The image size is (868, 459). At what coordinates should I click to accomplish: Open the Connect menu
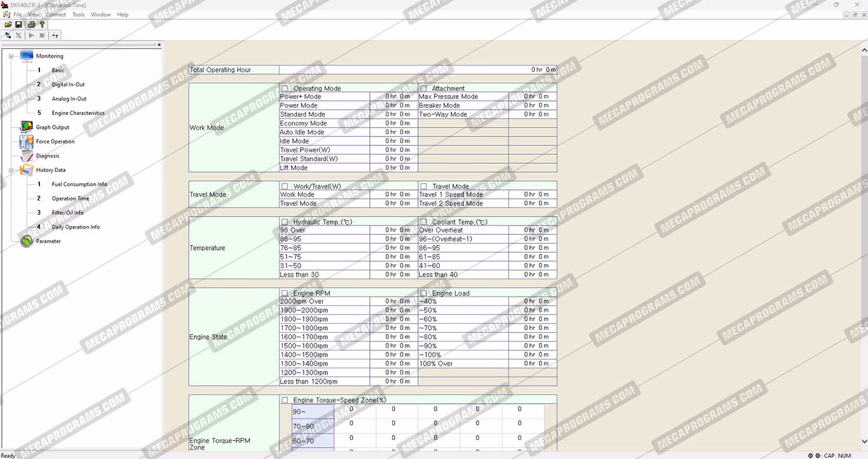[56, 15]
